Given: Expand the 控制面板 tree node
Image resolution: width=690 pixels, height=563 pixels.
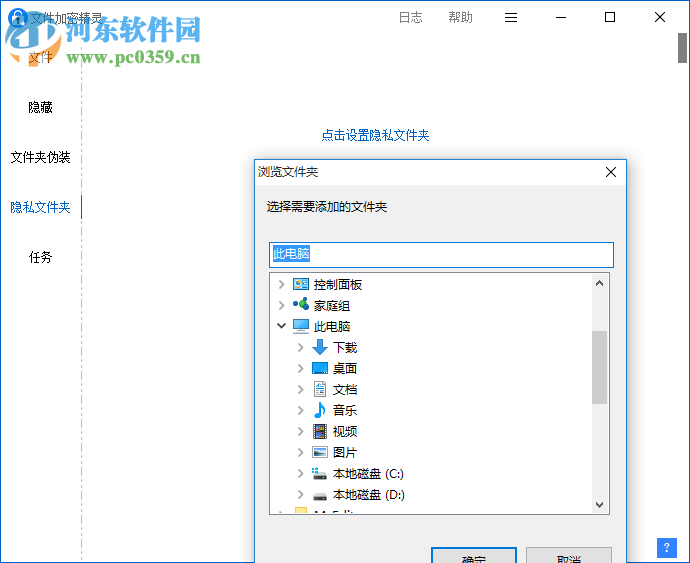Looking at the screenshot, I should [282, 285].
